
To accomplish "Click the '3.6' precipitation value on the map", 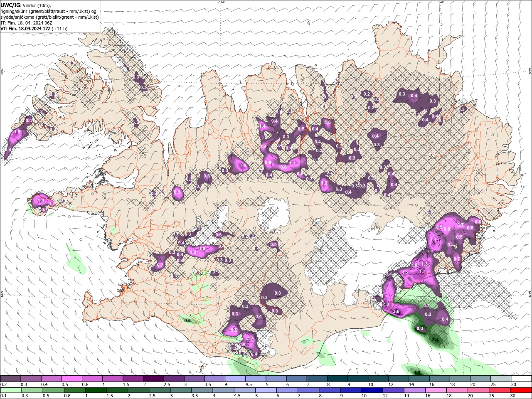I will pyautogui.click(x=396, y=311).
